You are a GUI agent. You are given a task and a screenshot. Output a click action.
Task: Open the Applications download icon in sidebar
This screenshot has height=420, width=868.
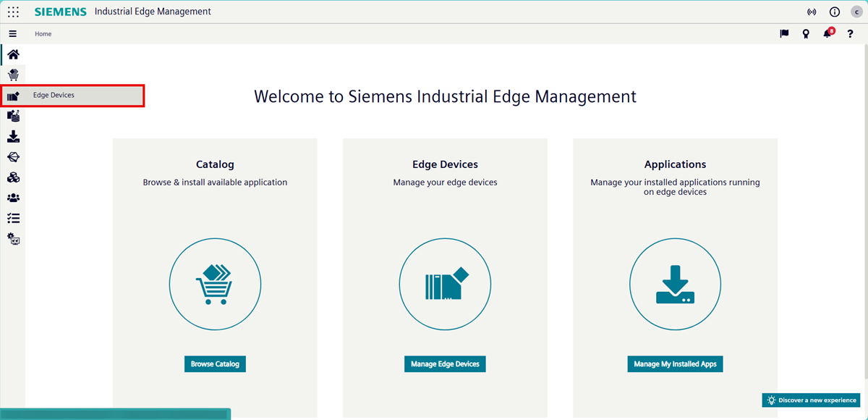tap(13, 136)
